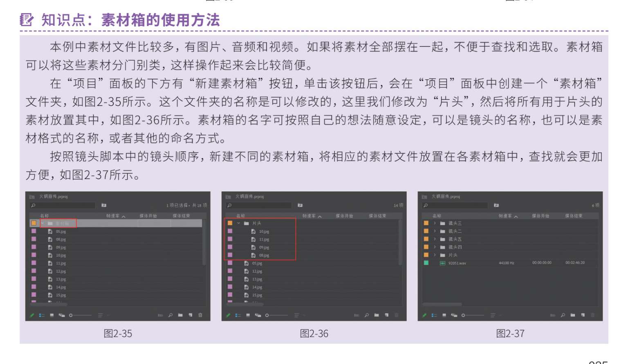Click the New Bin folder icon in figure 2-37
Viewport: 628px width, 364px height.
573,315
